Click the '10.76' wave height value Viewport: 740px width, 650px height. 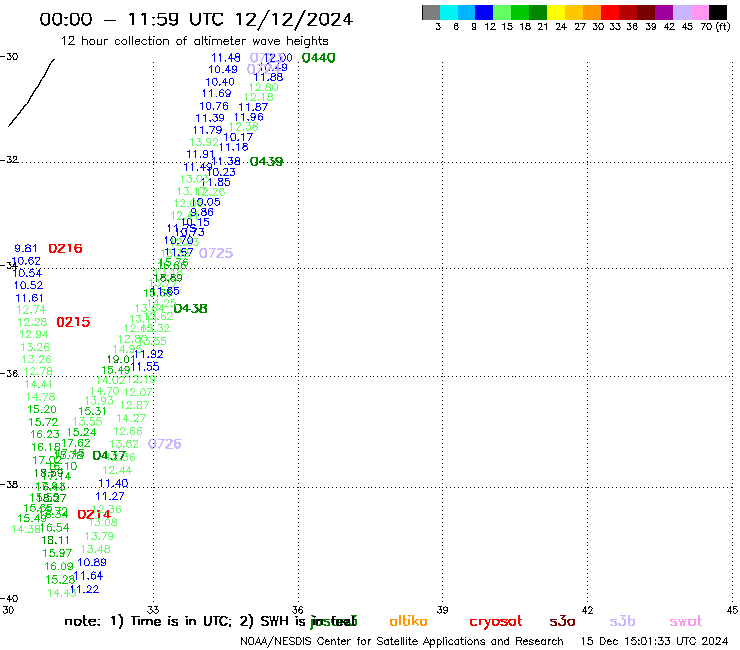(x=214, y=106)
